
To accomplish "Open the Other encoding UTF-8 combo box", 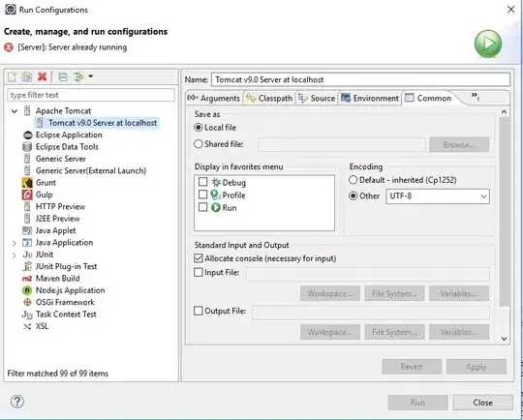I will [x=438, y=196].
